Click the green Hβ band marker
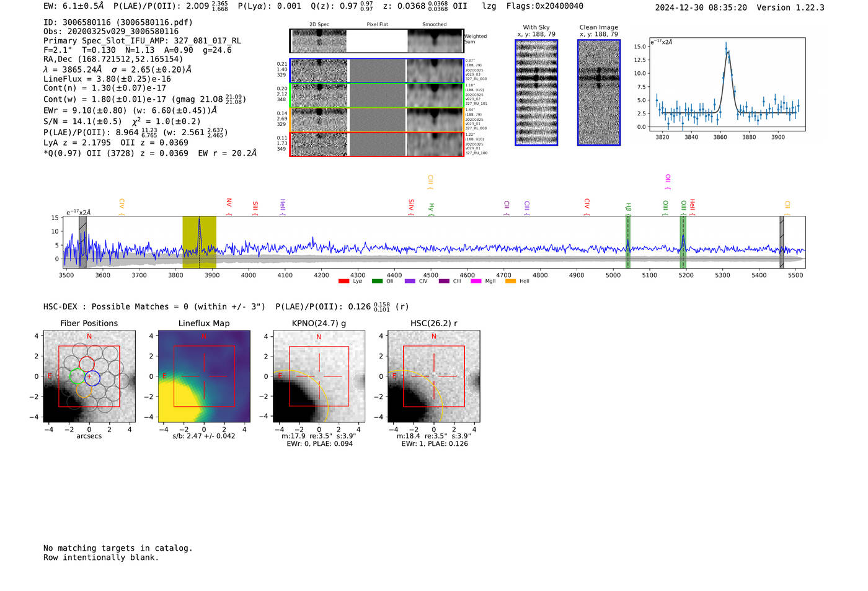Viewport: 868px width, 591px height. (x=627, y=242)
